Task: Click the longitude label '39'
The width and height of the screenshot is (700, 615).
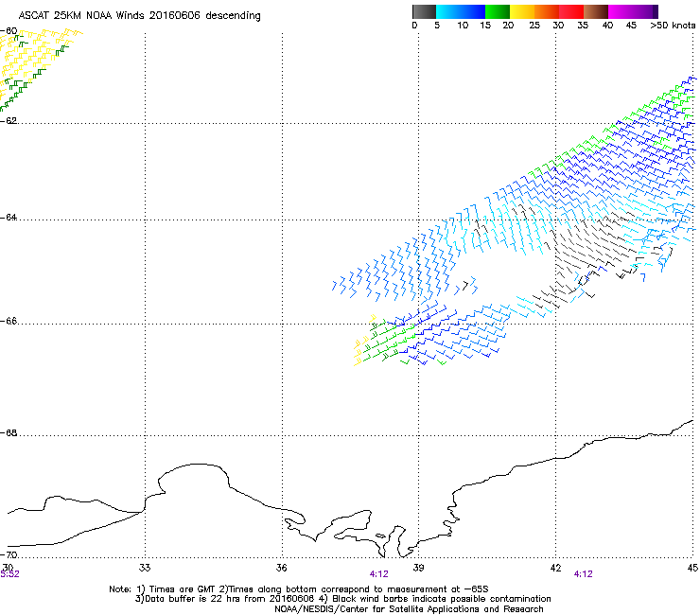Action: tap(418, 568)
